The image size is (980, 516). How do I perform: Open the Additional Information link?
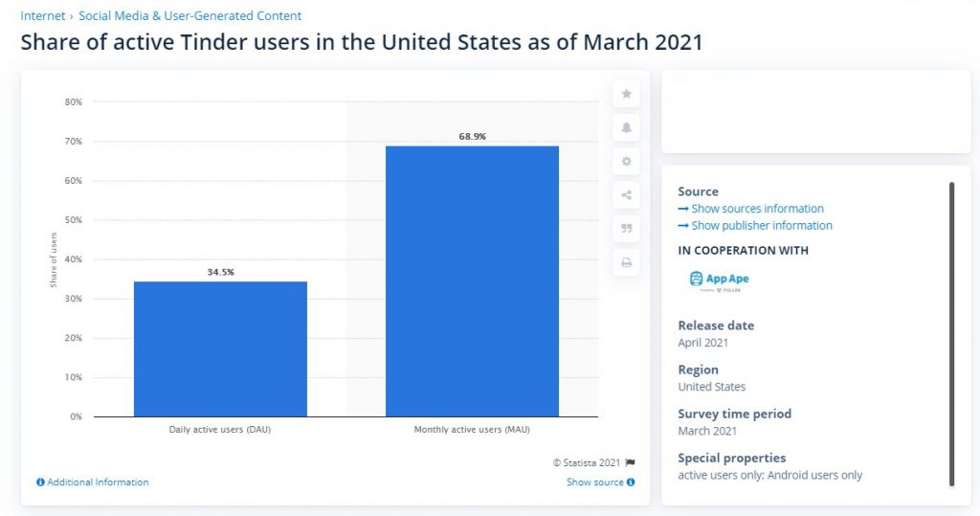click(x=98, y=482)
